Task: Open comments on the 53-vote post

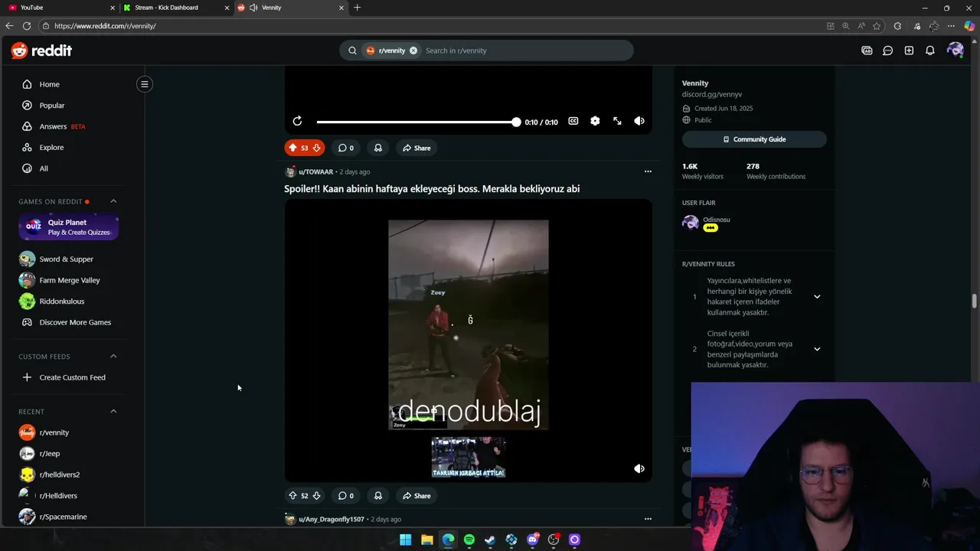Action: coord(346,148)
